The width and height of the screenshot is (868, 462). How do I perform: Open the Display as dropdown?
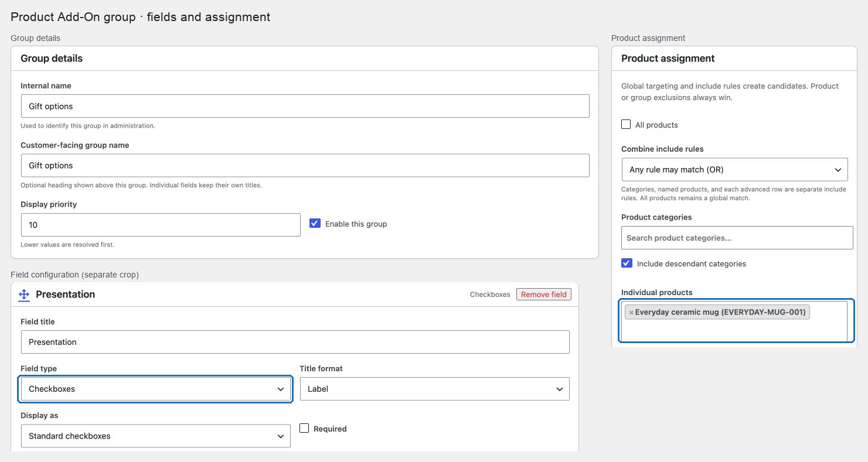(x=155, y=436)
